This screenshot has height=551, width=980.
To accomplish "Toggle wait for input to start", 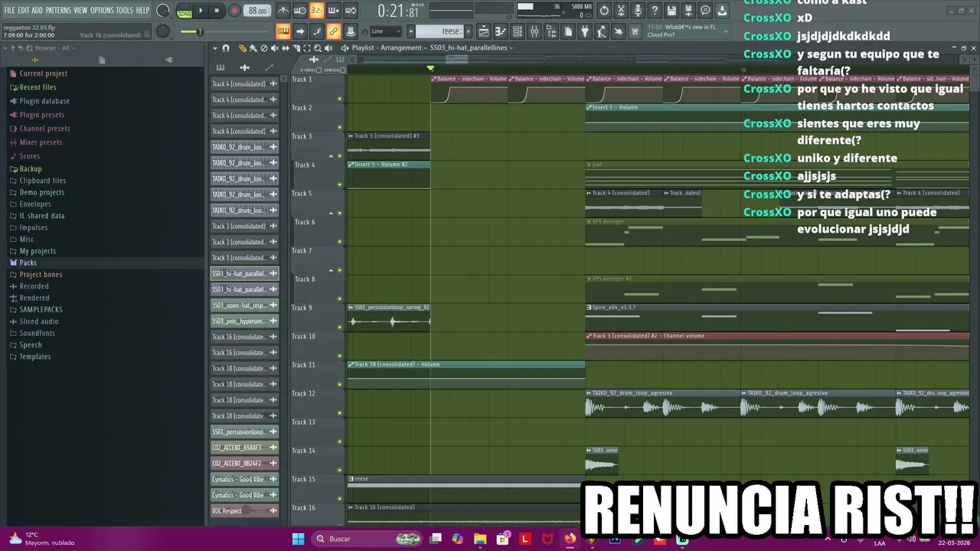I will tap(300, 11).
